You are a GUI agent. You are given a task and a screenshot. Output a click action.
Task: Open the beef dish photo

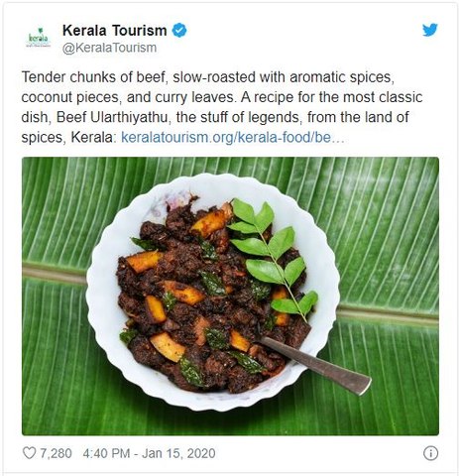click(230, 297)
